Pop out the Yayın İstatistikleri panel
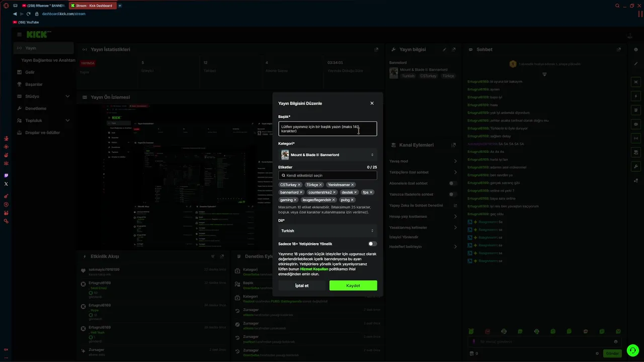This screenshot has width=644, height=362. point(376,49)
